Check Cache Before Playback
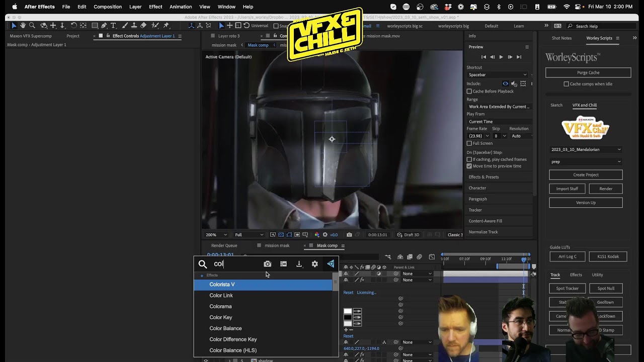The width and height of the screenshot is (644, 362). point(469,92)
